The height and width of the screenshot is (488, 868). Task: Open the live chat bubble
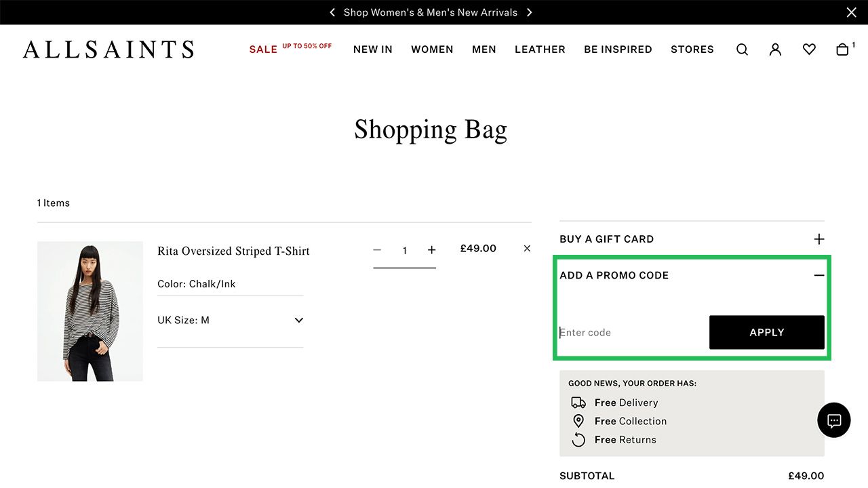pyautogui.click(x=834, y=420)
